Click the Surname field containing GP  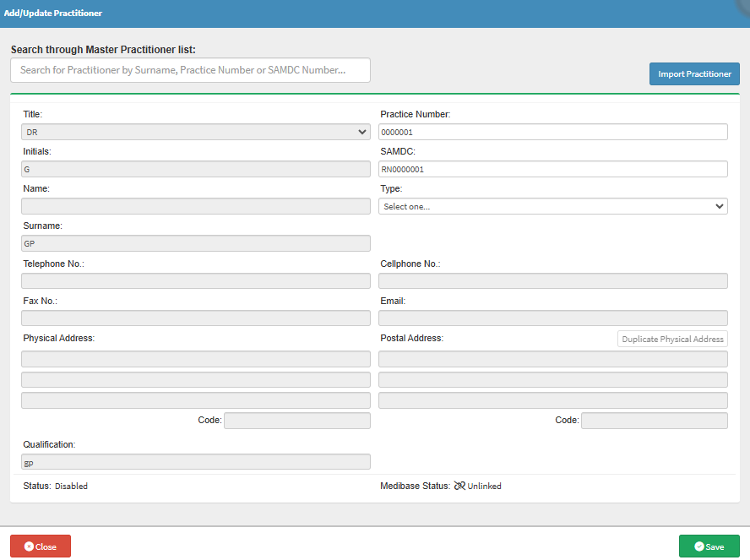(196, 243)
